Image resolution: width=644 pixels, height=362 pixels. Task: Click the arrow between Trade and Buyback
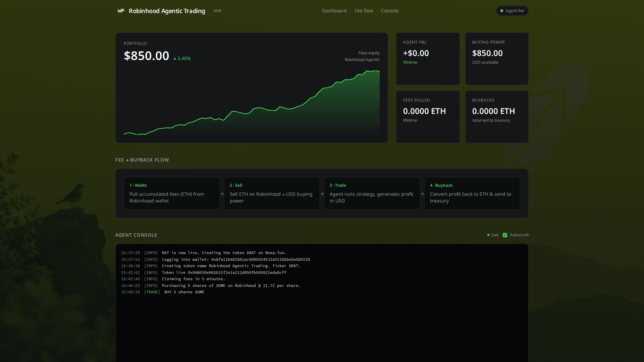[422, 194]
